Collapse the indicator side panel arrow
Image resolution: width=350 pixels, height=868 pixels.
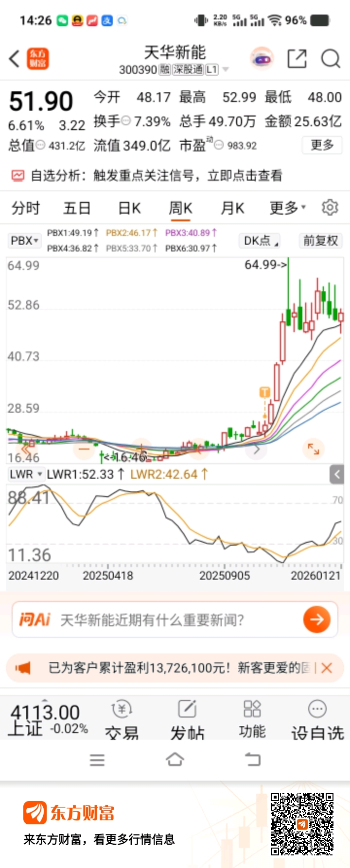click(337, 474)
